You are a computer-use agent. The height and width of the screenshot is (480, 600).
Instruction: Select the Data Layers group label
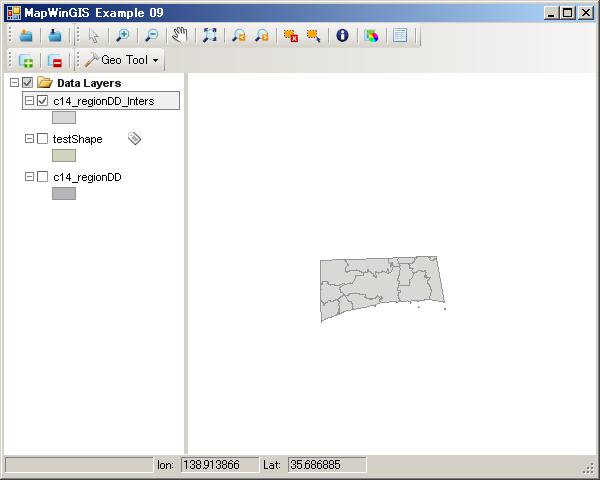click(88, 83)
